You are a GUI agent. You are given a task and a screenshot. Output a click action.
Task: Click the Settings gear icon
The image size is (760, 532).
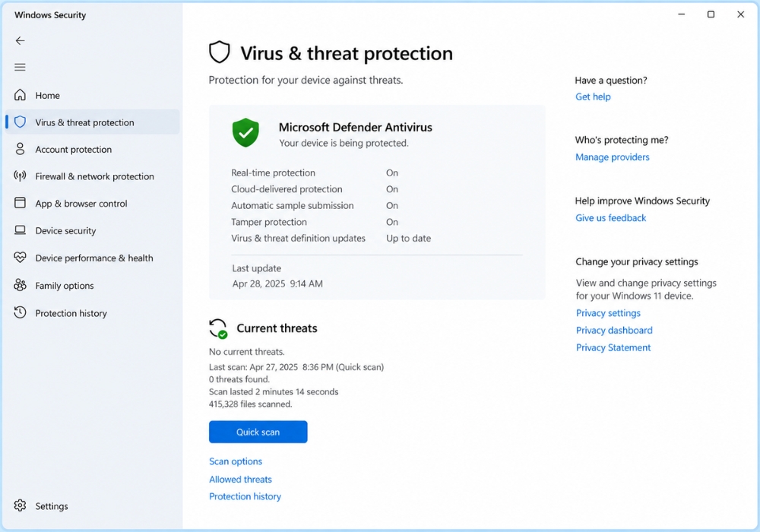point(20,505)
